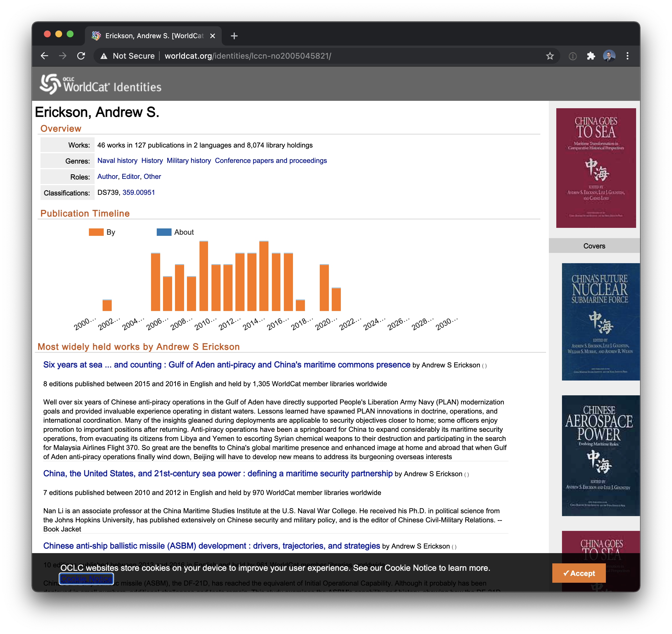This screenshot has width=672, height=634.
Task: Click the 2020 timeline axis label
Action: tap(326, 324)
